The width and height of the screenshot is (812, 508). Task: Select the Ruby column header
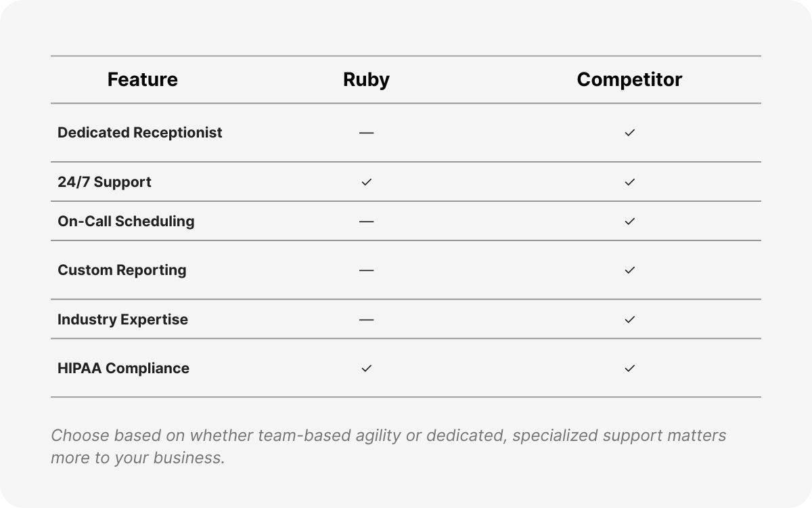coord(366,80)
